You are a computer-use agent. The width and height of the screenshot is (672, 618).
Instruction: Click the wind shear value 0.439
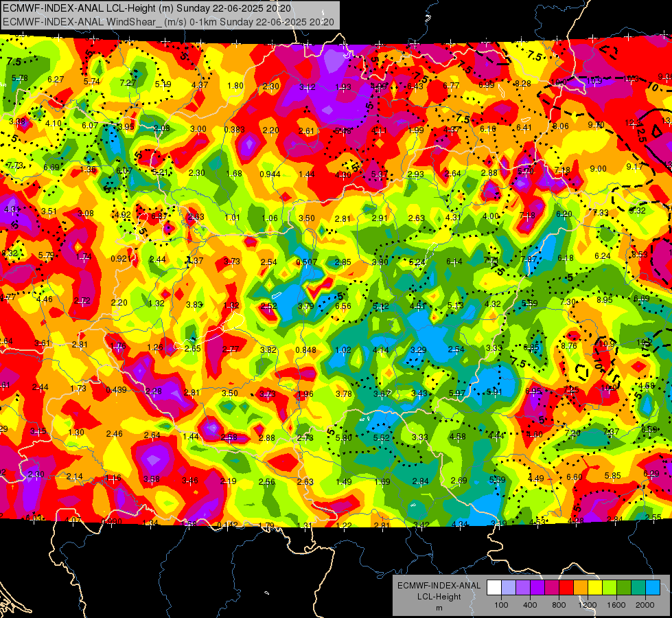(x=116, y=389)
